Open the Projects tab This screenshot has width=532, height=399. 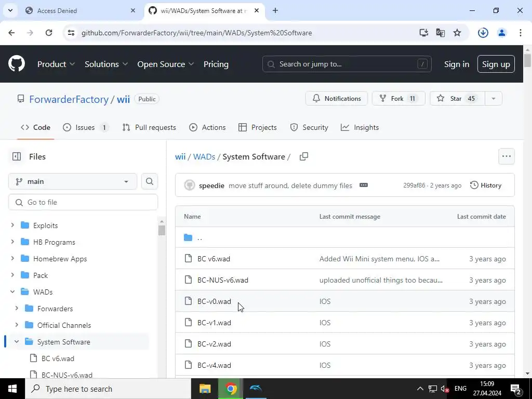(258, 127)
